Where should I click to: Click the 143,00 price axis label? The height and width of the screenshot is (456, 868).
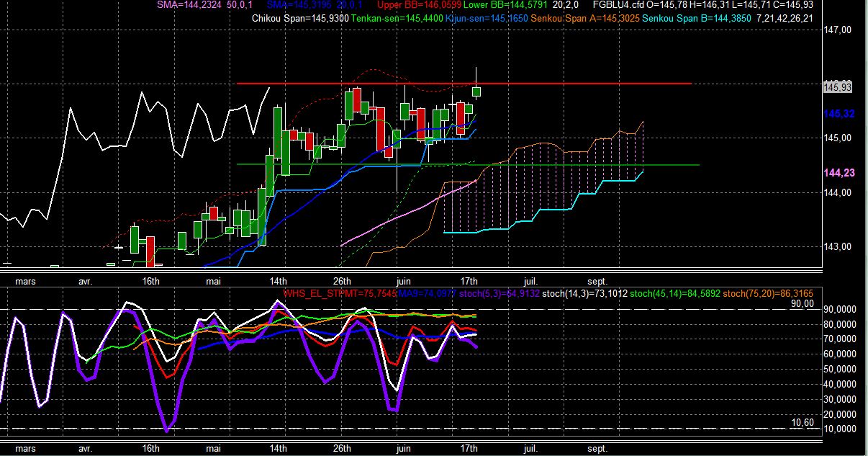pos(838,246)
